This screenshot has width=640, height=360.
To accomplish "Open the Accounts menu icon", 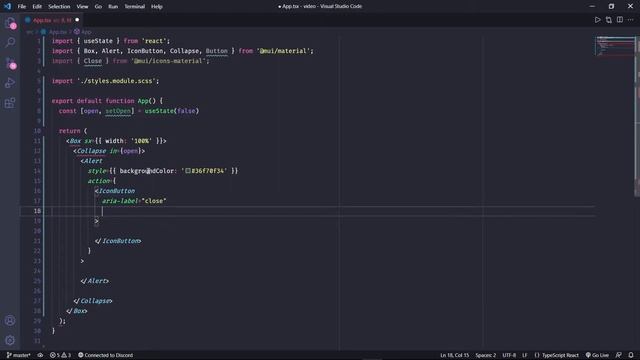I will [x=10, y=320].
